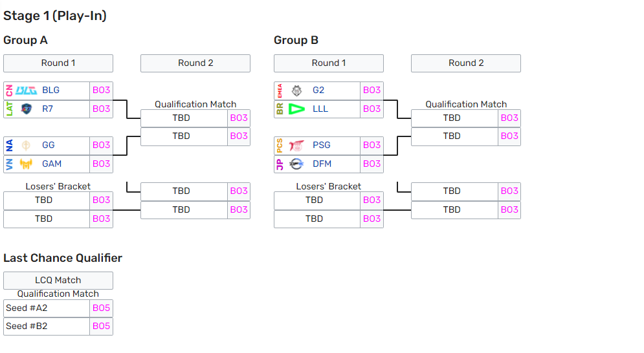The width and height of the screenshot is (644, 353).
Task: Click Group A's Round 2 header
Action: [x=195, y=63]
